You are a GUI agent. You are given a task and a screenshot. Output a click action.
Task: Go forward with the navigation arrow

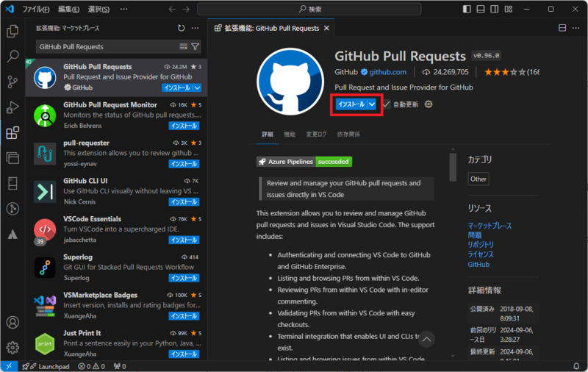tap(186, 9)
